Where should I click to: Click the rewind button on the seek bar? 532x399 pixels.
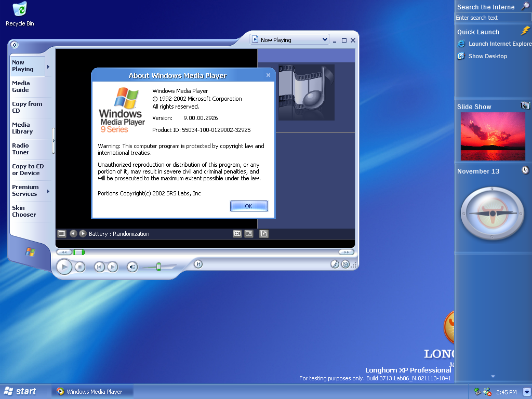[64, 252]
